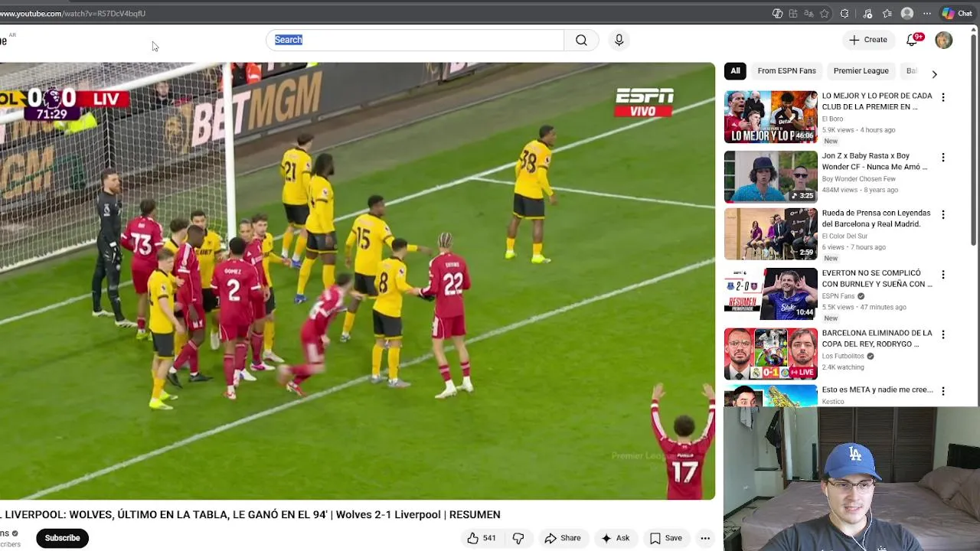Open options for BARCELONA ELIMINADO video
Image resolution: width=980 pixels, height=551 pixels.
point(943,334)
